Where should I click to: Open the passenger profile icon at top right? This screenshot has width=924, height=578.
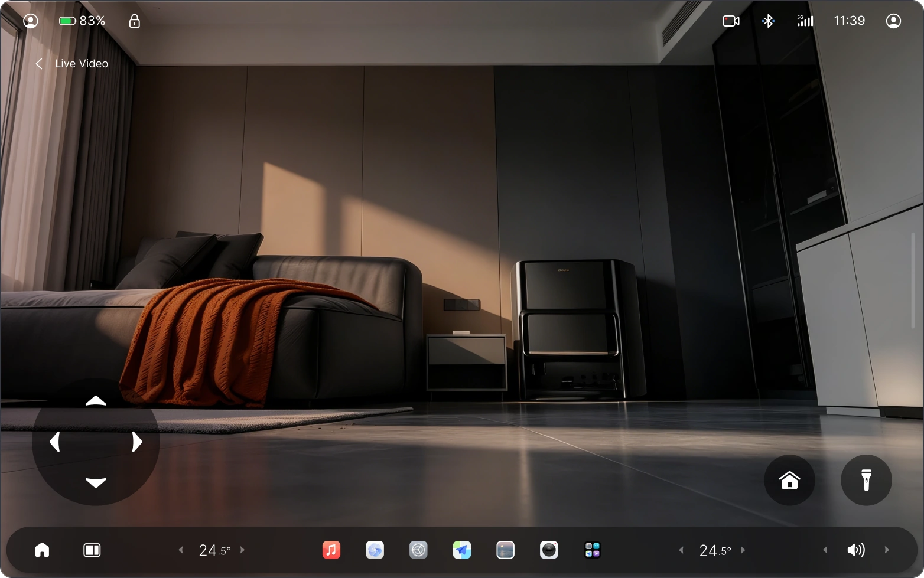click(894, 21)
